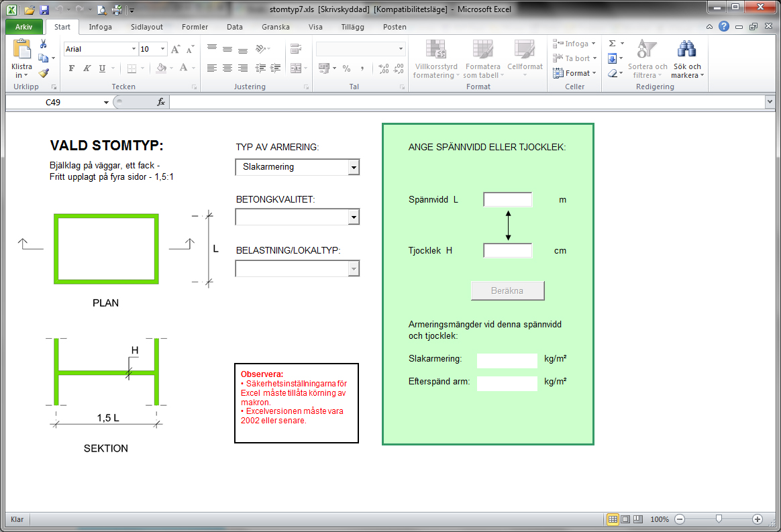781x532 pixels.
Task: Click the Clear eraser icon
Action: pos(613,73)
